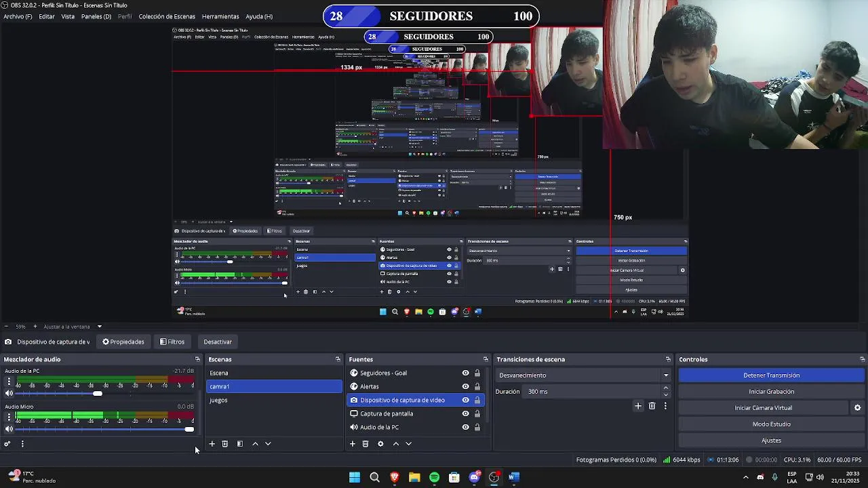The width and height of the screenshot is (868, 488).
Task: Open audio mixer menu dots at bottom
Action: [x=22, y=444]
